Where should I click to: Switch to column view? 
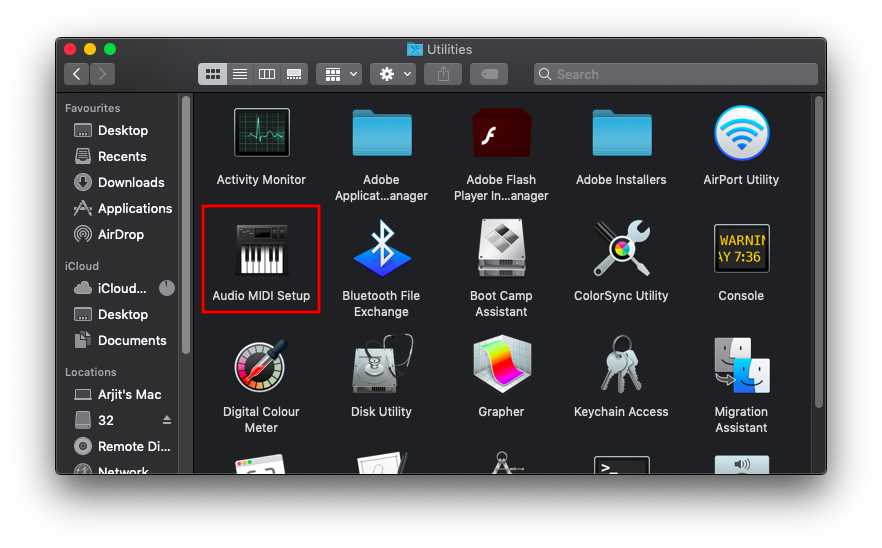pos(267,74)
